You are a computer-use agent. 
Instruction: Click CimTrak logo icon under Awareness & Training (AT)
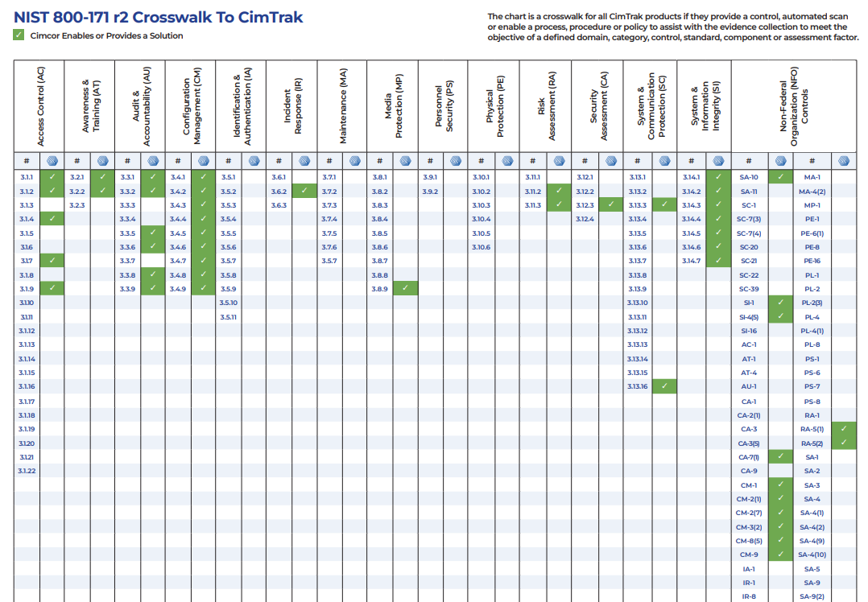pyautogui.click(x=102, y=161)
